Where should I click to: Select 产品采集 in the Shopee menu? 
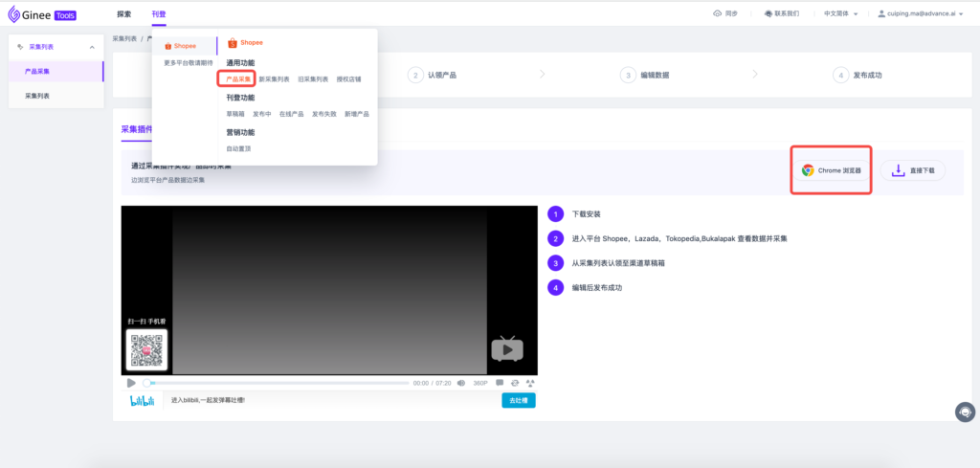237,79
